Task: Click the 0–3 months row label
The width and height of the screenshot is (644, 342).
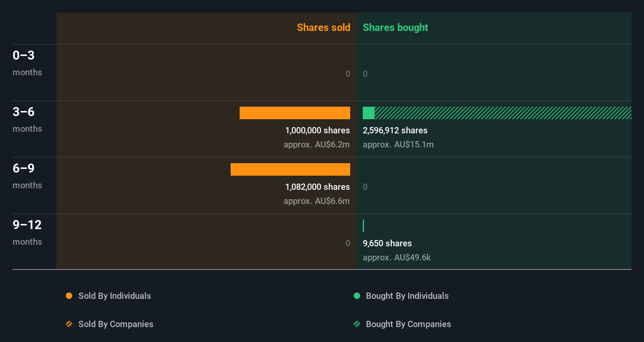Action: coord(27,63)
